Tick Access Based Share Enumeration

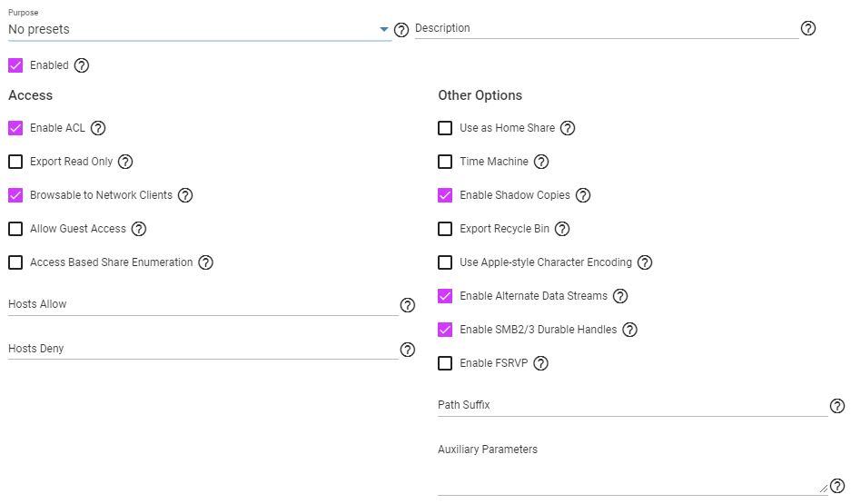coord(15,262)
